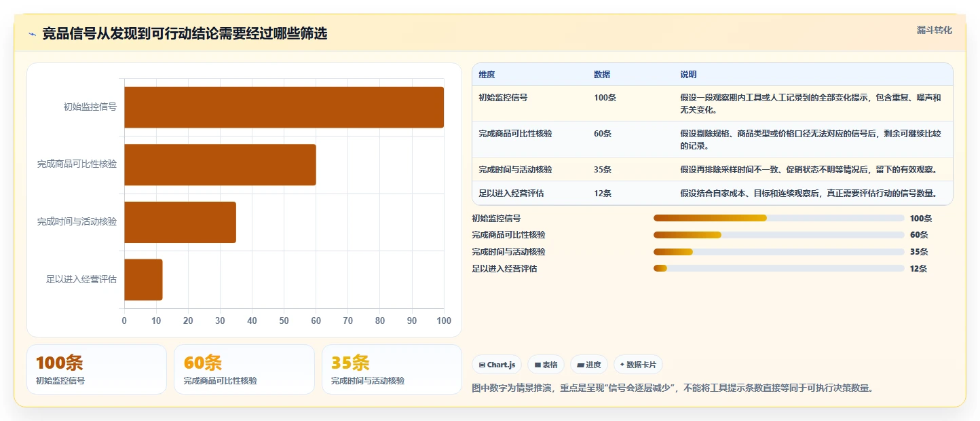Click the 说明 table column header

(688, 75)
